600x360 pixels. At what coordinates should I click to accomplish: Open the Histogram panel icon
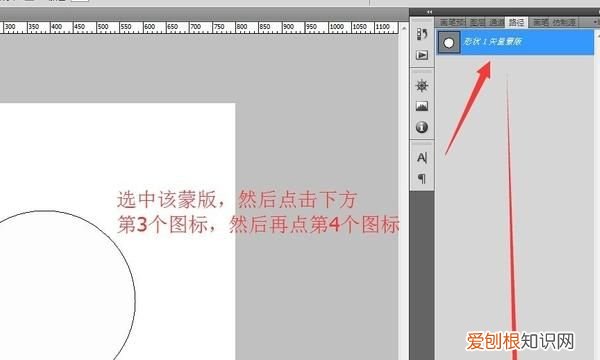[x=422, y=106]
